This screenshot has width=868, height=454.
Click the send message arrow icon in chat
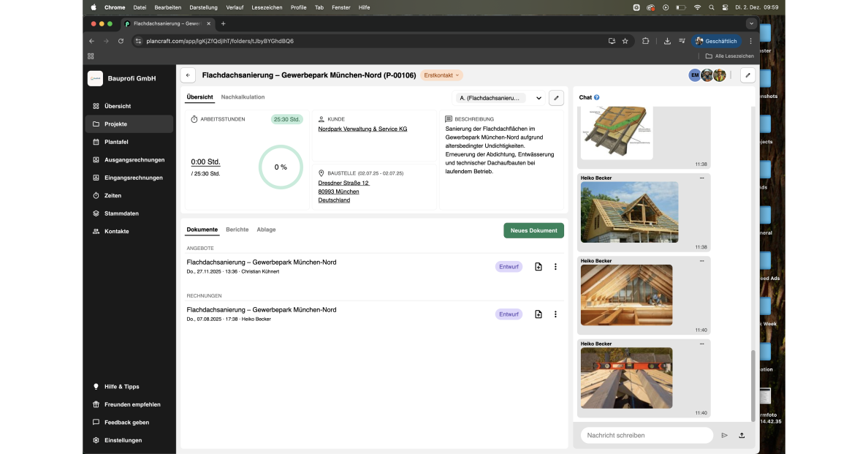click(724, 435)
